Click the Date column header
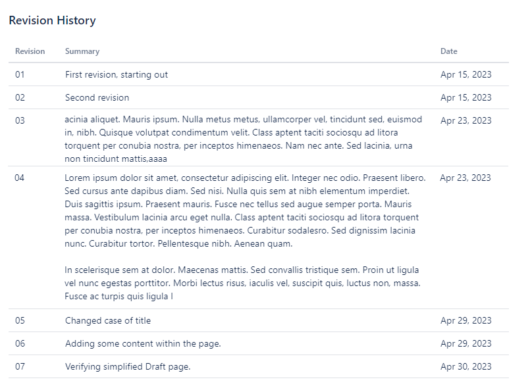The height and width of the screenshot is (392, 532). tap(448, 51)
